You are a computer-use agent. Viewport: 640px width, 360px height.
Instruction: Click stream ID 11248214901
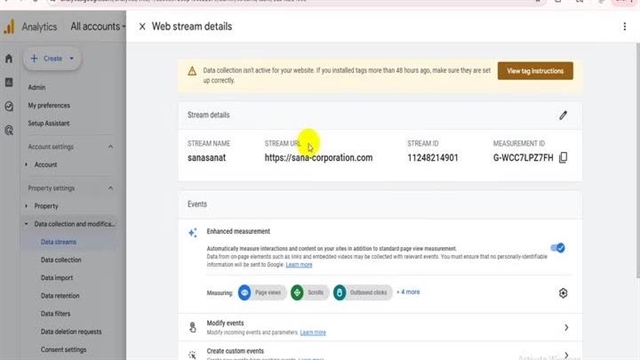pyautogui.click(x=433, y=158)
